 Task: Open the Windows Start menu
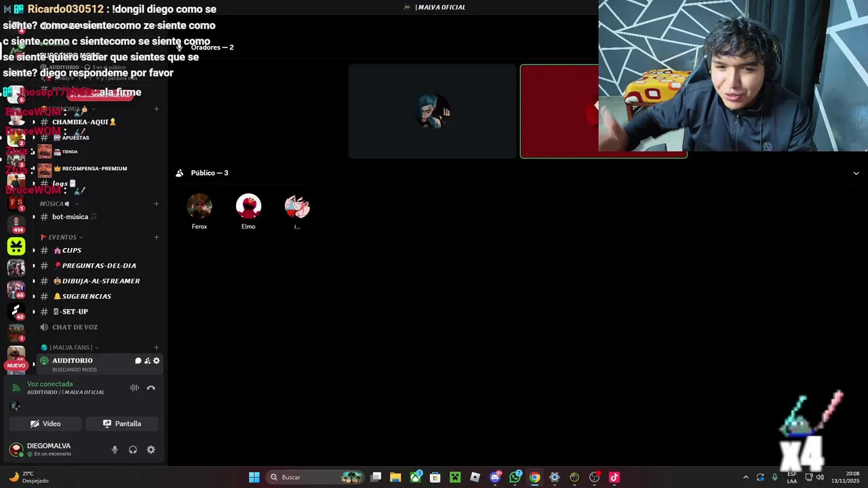tap(254, 477)
